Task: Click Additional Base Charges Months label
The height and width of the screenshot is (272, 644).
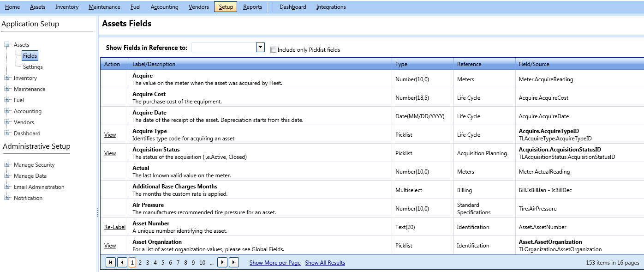Action: click(175, 187)
